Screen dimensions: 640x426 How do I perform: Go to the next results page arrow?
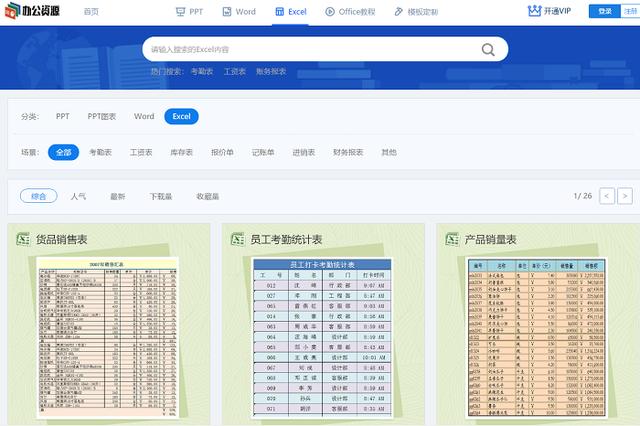pos(625,196)
